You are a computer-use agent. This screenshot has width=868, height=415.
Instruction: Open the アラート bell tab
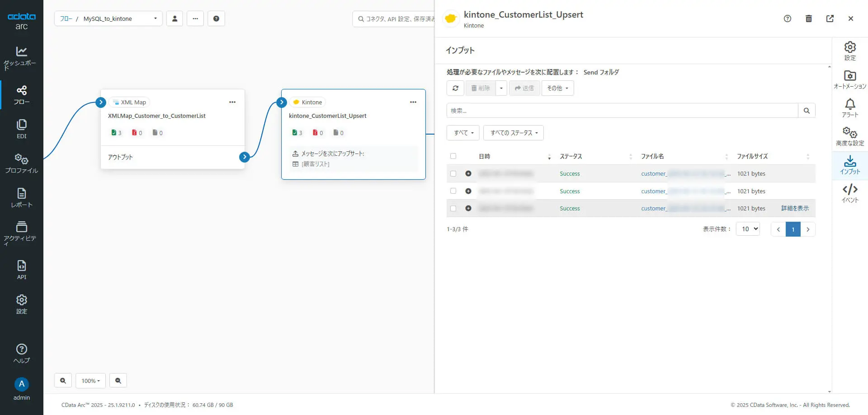(x=850, y=108)
